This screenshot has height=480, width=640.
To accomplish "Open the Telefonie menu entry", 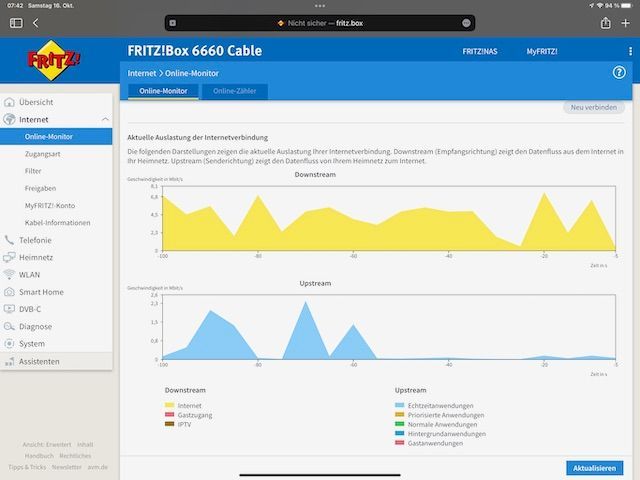I will tap(35, 240).
